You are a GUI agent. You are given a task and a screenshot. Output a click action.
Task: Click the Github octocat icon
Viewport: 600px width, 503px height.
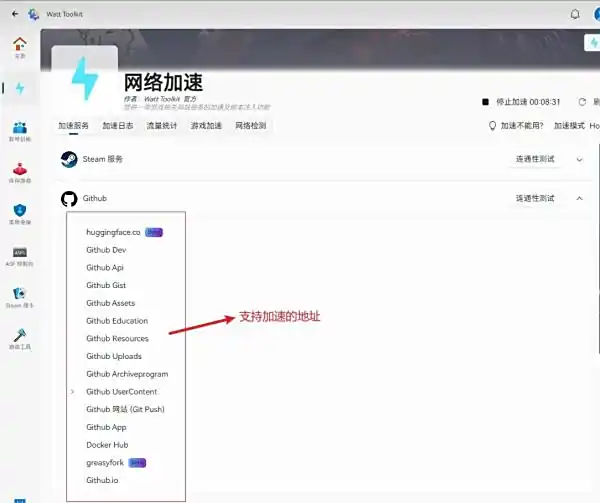(69, 199)
